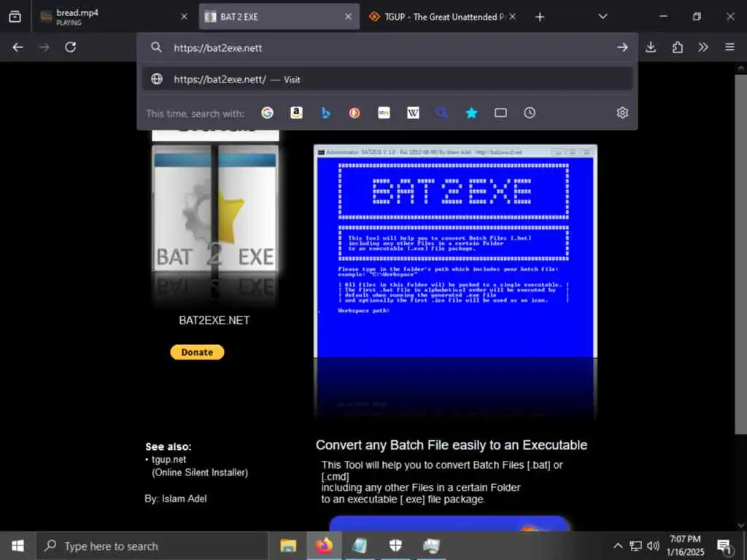Image resolution: width=747 pixels, height=560 pixels.
Task: Open File Explorer from the taskbar
Action: [287, 545]
